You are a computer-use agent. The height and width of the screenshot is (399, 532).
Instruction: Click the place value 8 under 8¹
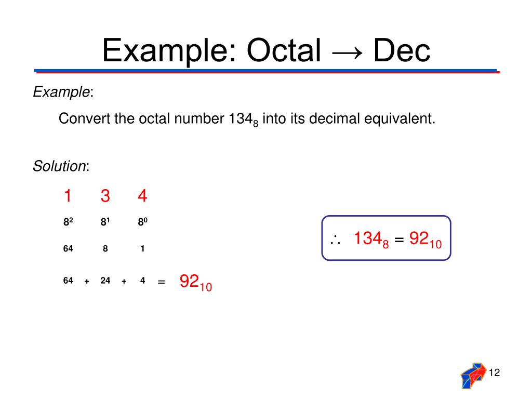click(105, 249)
